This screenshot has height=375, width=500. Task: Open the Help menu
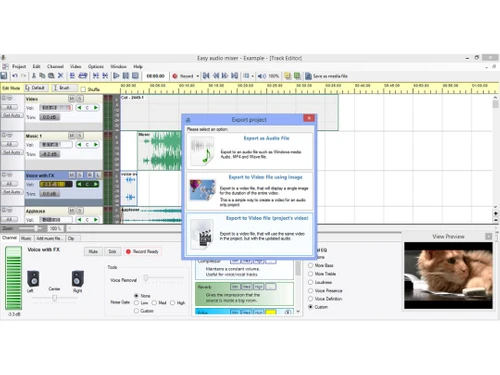click(138, 66)
